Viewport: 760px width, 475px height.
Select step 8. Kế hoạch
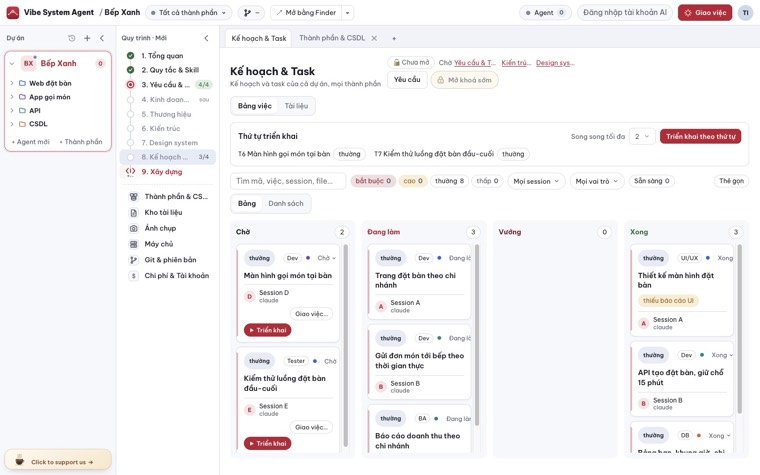(x=168, y=157)
